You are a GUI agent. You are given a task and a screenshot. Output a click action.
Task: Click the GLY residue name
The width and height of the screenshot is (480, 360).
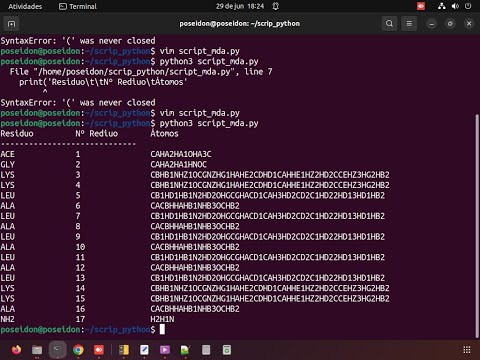pyautogui.click(x=7, y=165)
